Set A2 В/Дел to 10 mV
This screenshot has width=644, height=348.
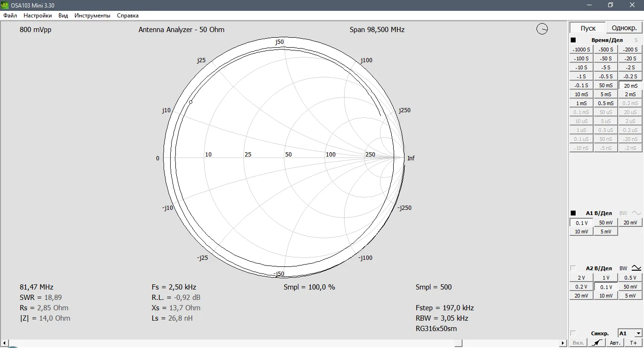pos(606,296)
